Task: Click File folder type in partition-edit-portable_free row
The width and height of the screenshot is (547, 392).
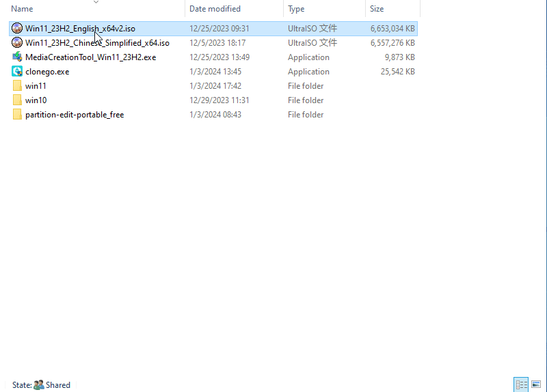Action: tap(306, 114)
